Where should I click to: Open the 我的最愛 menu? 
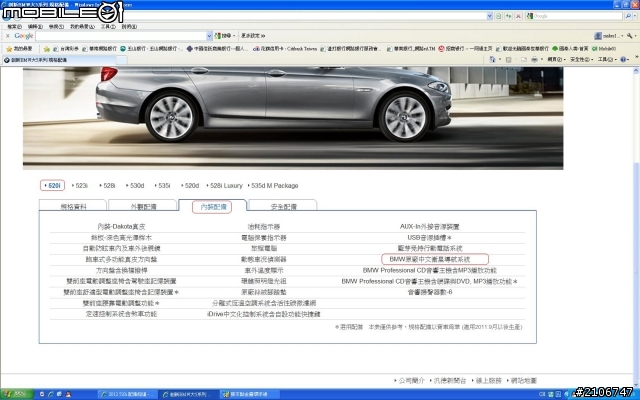click(x=82, y=27)
